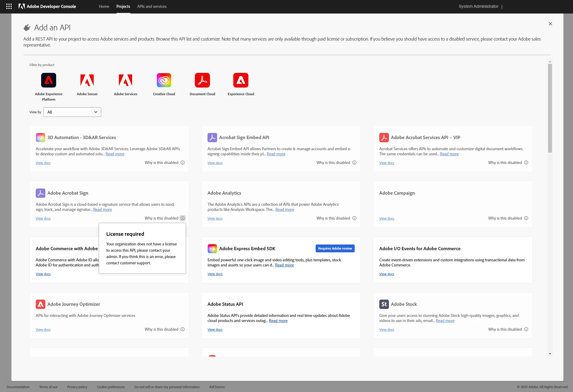
Task: Read more about Adobe Analytics
Action: pyautogui.click(x=285, y=210)
